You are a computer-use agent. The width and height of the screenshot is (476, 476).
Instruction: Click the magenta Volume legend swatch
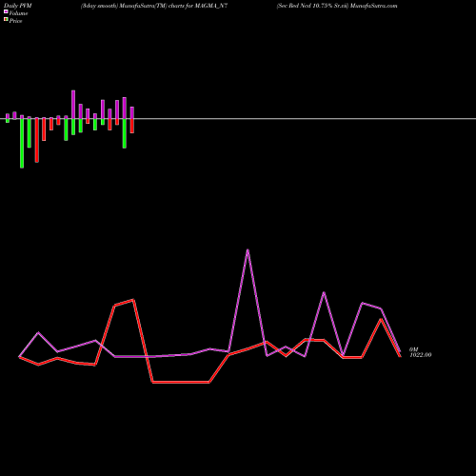[6, 11]
